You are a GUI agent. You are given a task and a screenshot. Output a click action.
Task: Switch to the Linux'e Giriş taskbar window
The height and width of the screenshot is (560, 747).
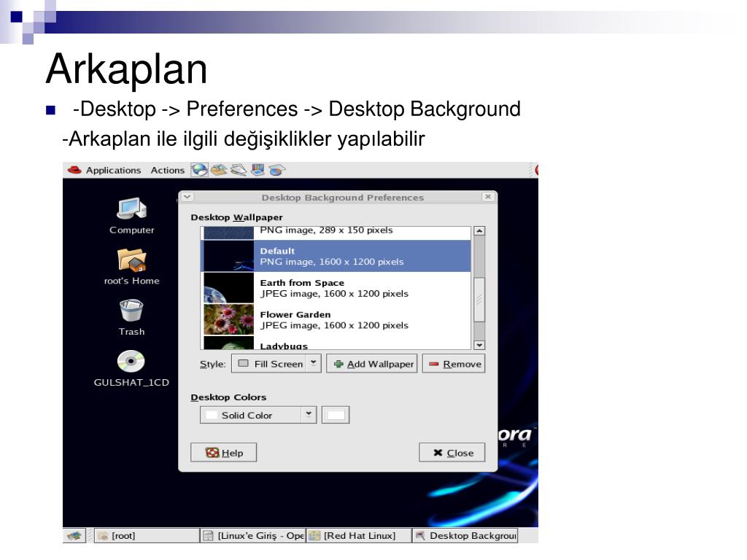pyautogui.click(x=252, y=536)
